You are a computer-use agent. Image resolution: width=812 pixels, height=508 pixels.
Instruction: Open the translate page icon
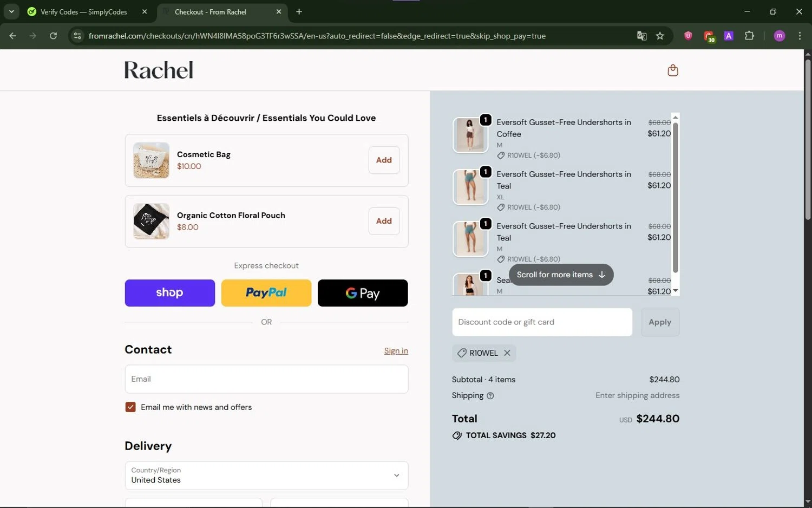pyautogui.click(x=641, y=36)
